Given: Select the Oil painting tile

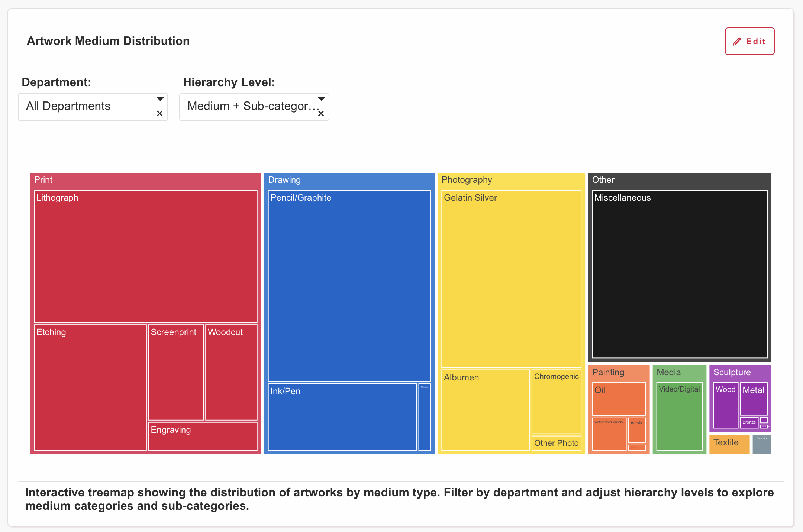Looking at the screenshot, I should (618, 399).
